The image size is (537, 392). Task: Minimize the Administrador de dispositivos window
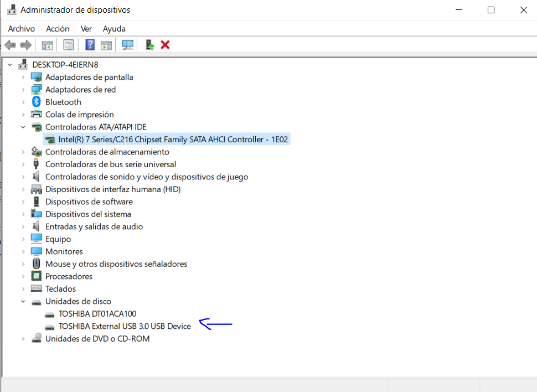[459, 10]
